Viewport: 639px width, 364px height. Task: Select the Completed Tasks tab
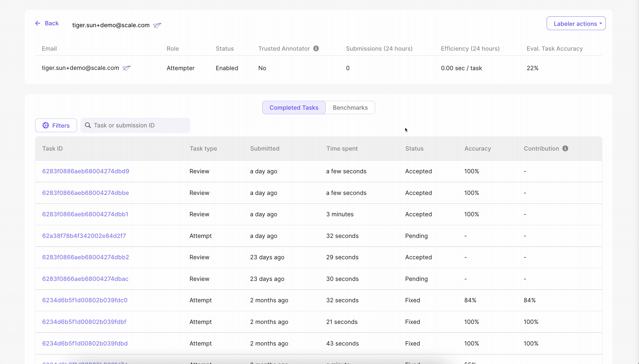tap(294, 108)
